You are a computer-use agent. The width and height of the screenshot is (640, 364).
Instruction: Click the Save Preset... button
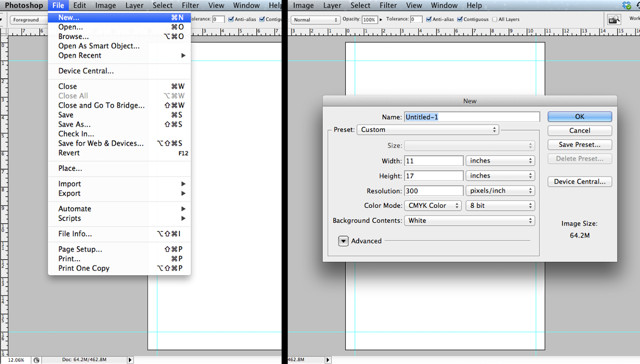pos(580,145)
